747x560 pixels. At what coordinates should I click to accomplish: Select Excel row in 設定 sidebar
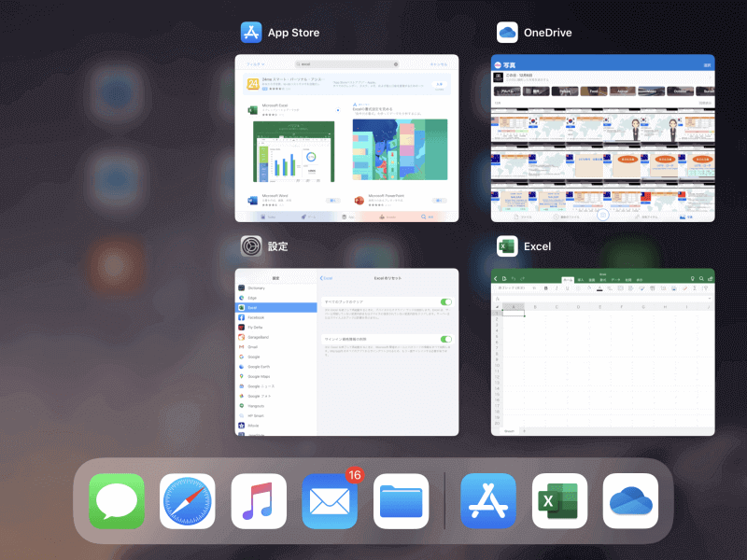click(276, 308)
